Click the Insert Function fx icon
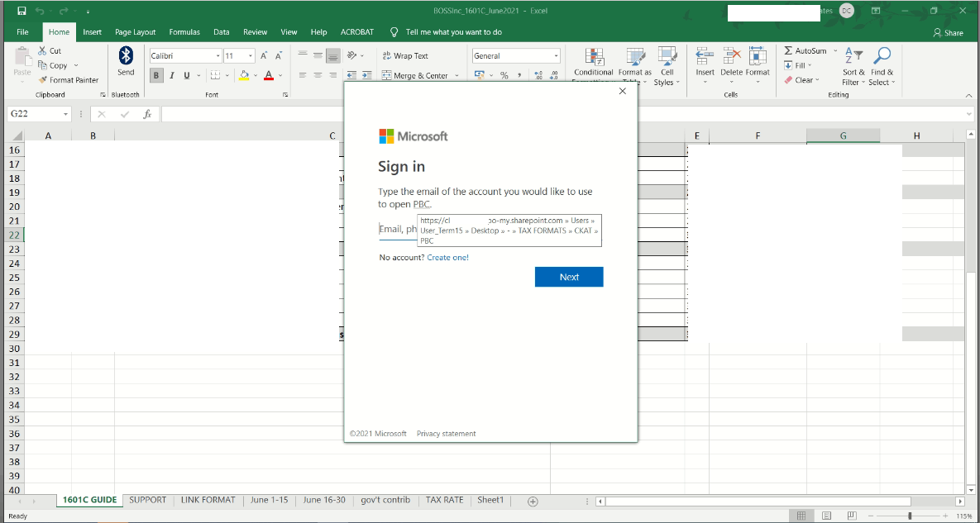 147,114
